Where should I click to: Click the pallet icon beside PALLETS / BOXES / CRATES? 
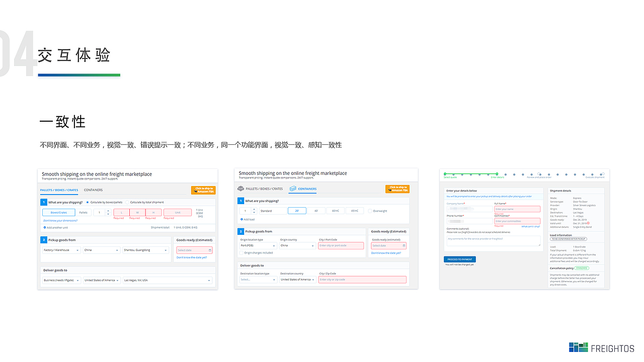[x=240, y=189]
